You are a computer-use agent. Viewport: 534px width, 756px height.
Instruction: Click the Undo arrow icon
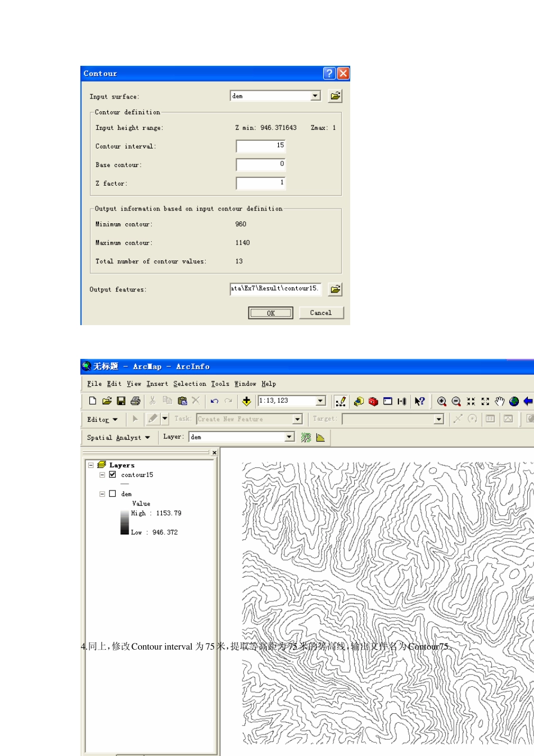coord(214,401)
